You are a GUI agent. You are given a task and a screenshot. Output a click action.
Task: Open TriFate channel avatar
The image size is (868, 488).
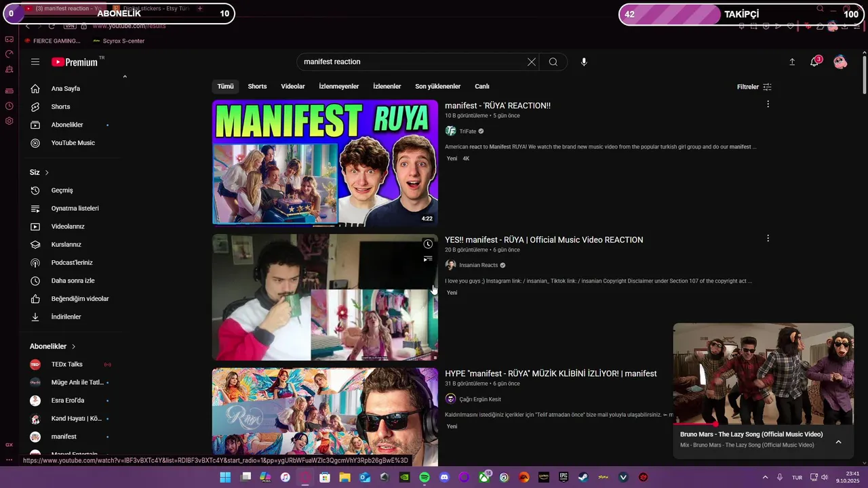coord(450,131)
